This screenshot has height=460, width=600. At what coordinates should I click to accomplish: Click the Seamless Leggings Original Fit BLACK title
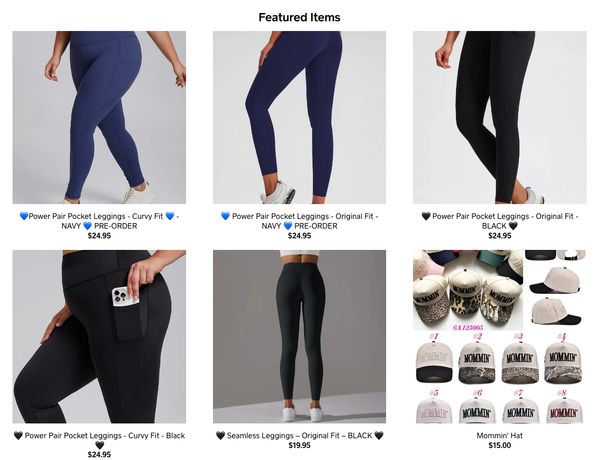pos(299,436)
